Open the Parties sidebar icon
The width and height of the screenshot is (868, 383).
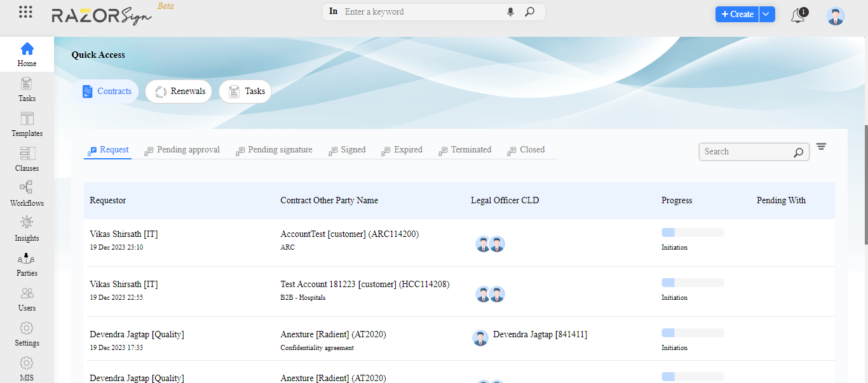click(x=26, y=263)
